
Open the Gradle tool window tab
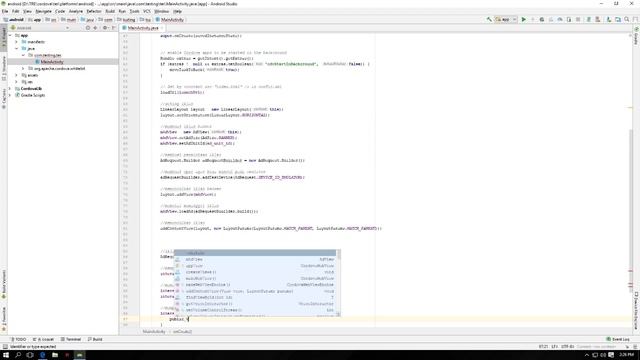[636, 36]
